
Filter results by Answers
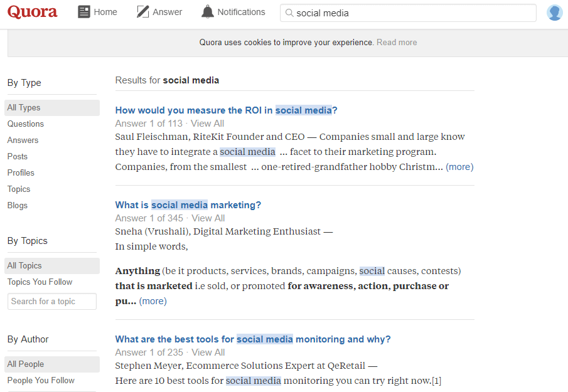point(23,140)
